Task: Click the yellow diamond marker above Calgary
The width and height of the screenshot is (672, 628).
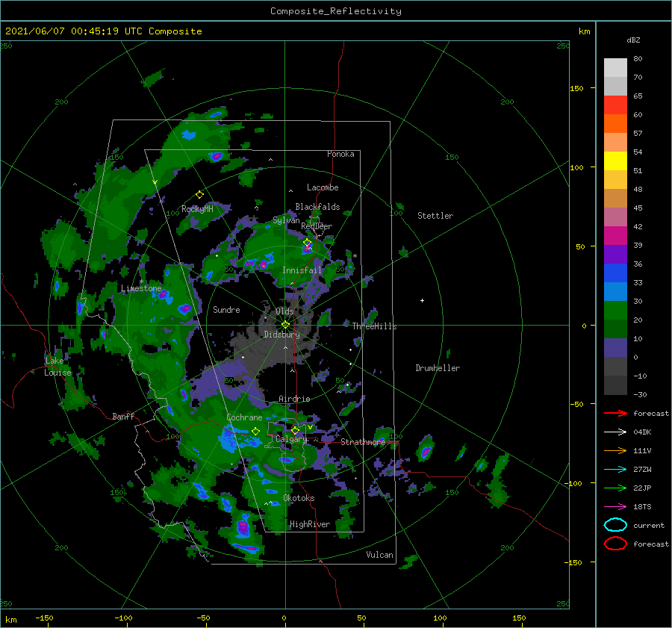Action: point(295,430)
